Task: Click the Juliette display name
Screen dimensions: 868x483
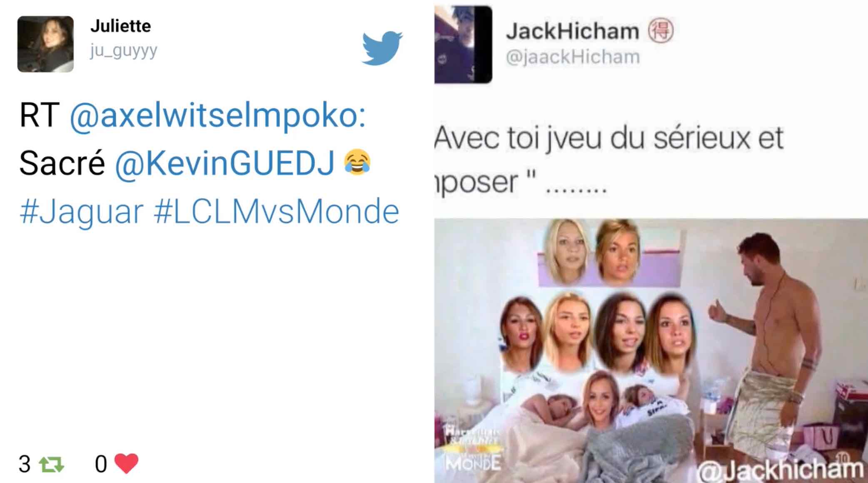Action: [x=120, y=26]
